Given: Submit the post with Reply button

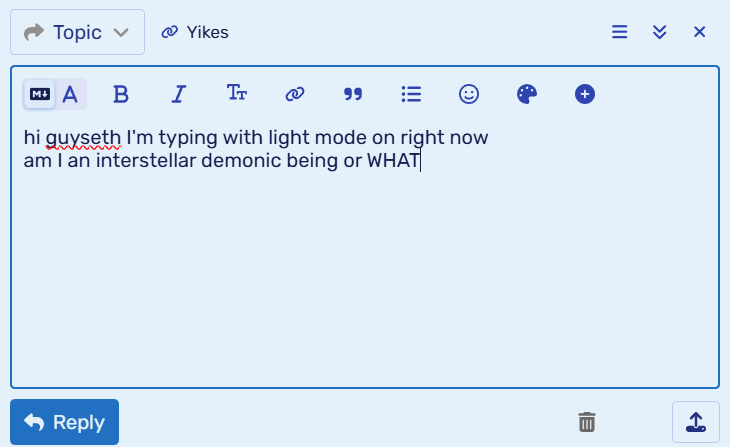Looking at the screenshot, I should 64,422.
